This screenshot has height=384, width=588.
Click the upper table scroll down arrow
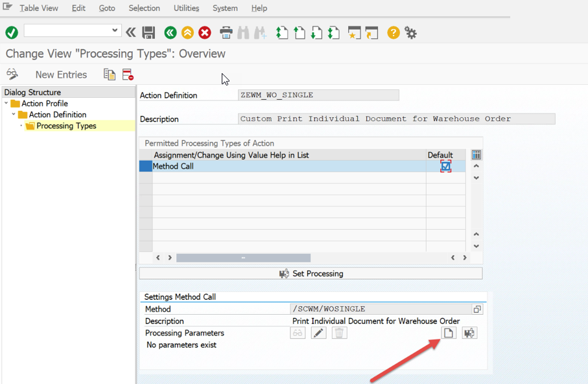click(x=476, y=178)
